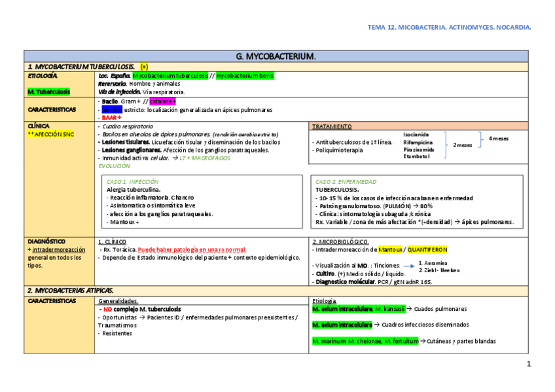
Task: Click the "G. MYCOBACTERIUM." title banner
Action: (276, 56)
